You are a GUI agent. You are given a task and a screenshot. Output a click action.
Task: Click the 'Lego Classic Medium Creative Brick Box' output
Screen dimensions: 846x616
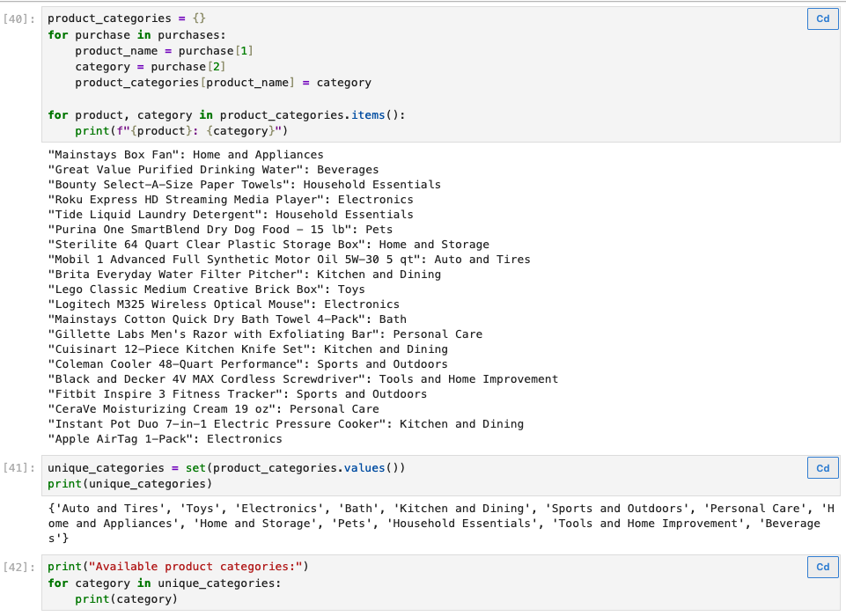(x=206, y=290)
